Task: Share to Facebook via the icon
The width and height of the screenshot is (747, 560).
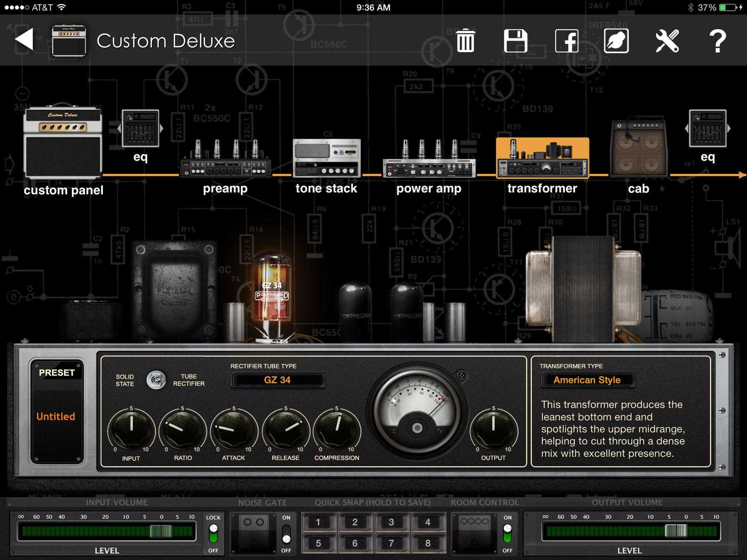Action: pos(566,41)
